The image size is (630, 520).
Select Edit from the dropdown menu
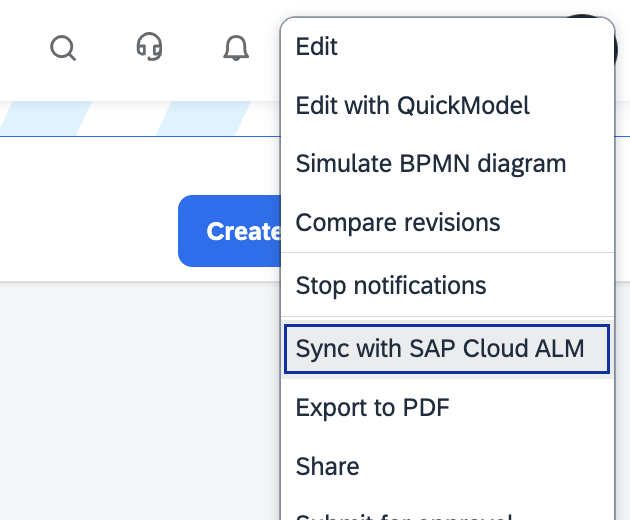pos(317,46)
